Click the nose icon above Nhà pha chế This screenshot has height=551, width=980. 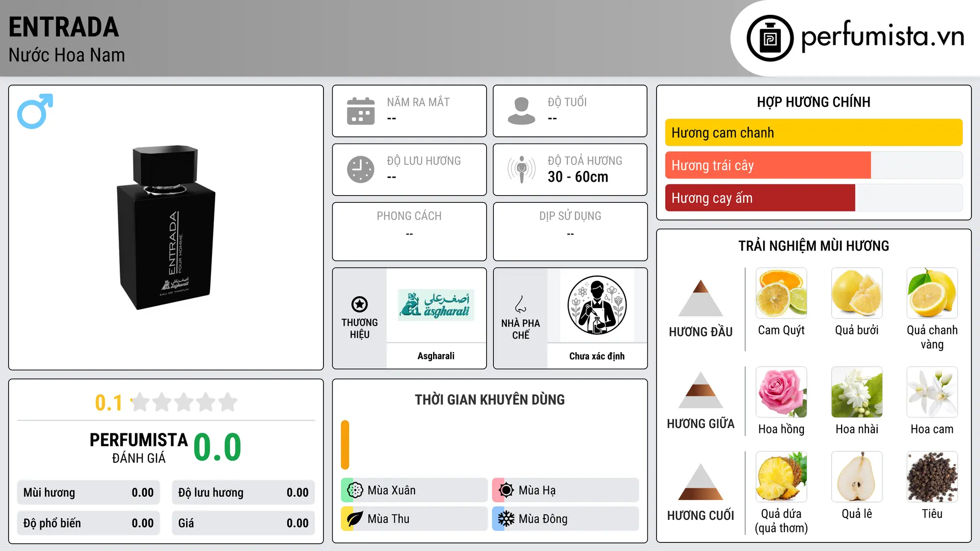point(521,304)
